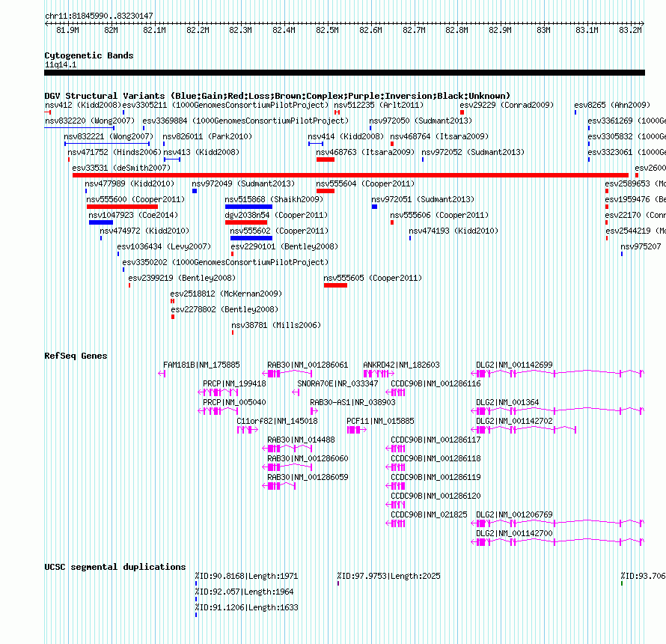Click the DLG2|NM_001364 gene label
The width and height of the screenshot is (666, 644).
(x=507, y=402)
